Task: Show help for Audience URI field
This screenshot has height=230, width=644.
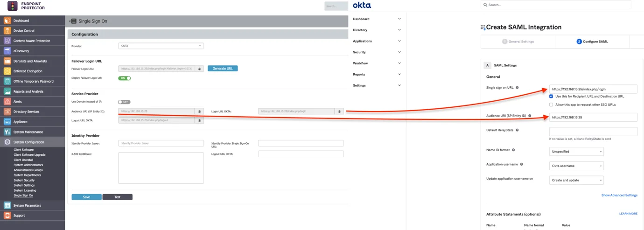Action: pyautogui.click(x=530, y=116)
